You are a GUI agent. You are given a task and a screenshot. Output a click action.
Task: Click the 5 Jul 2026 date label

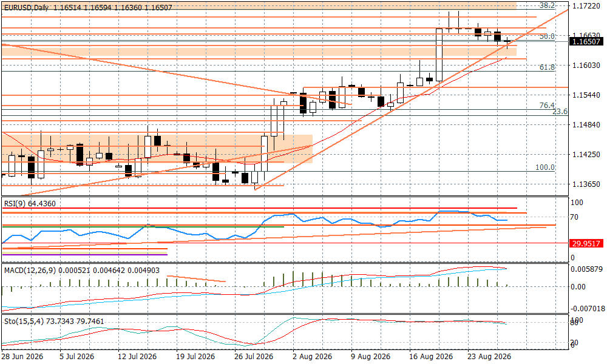pyautogui.click(x=78, y=356)
